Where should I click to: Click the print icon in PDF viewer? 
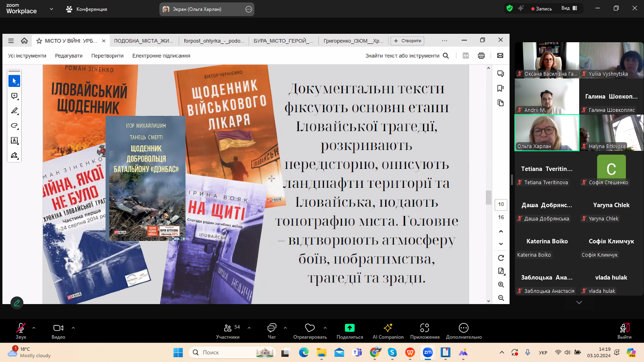click(x=481, y=56)
